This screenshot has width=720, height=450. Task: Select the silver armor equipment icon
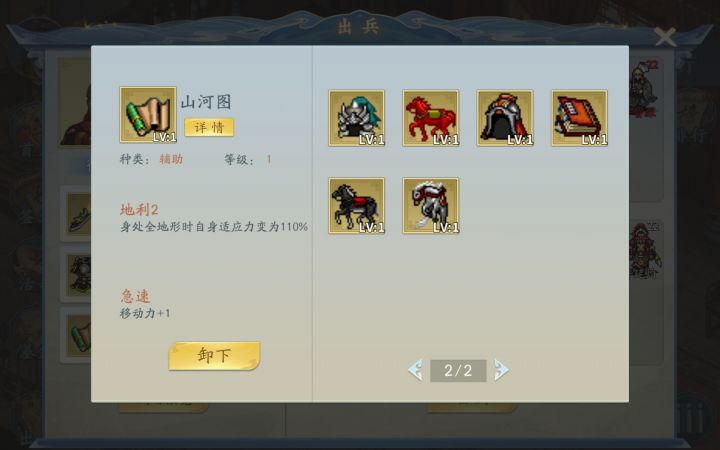(356, 118)
